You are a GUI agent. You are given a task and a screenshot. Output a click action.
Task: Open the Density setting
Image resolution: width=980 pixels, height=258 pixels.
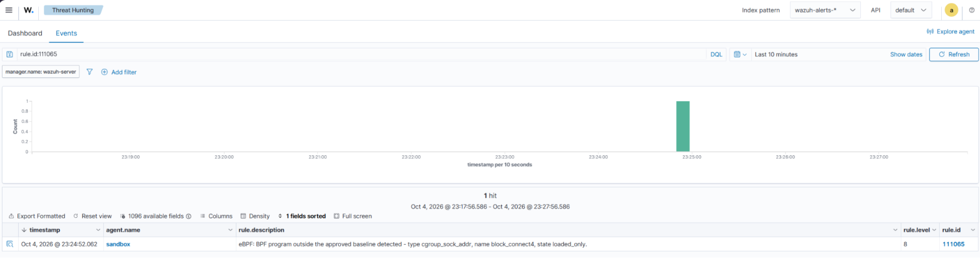click(x=255, y=216)
